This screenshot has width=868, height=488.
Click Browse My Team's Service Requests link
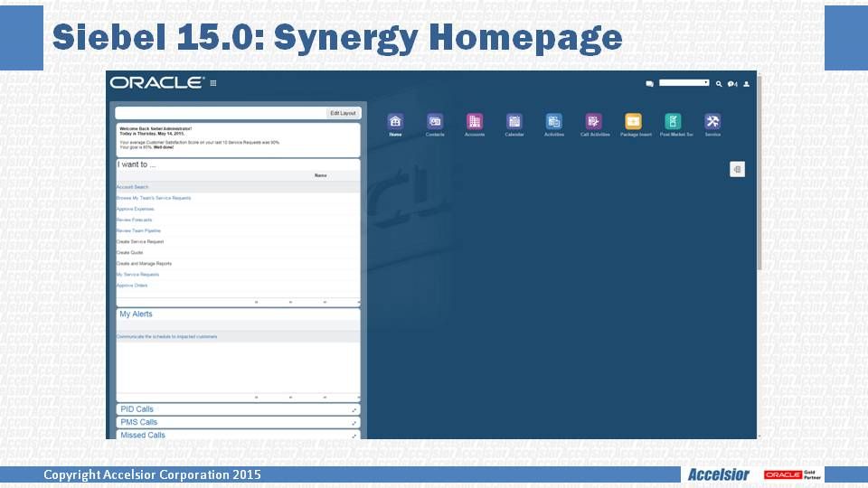[154, 198]
